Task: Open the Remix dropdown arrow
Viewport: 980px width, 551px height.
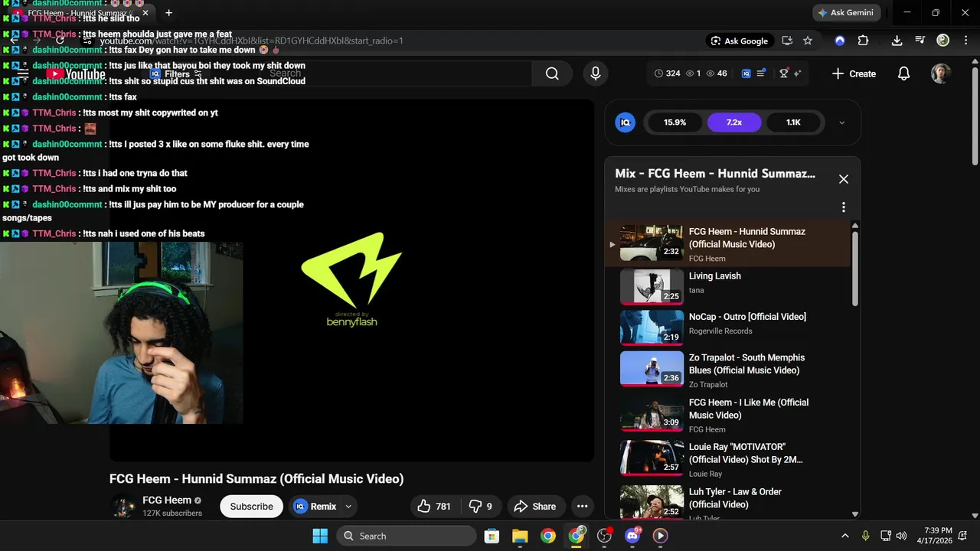Action: [348, 507]
